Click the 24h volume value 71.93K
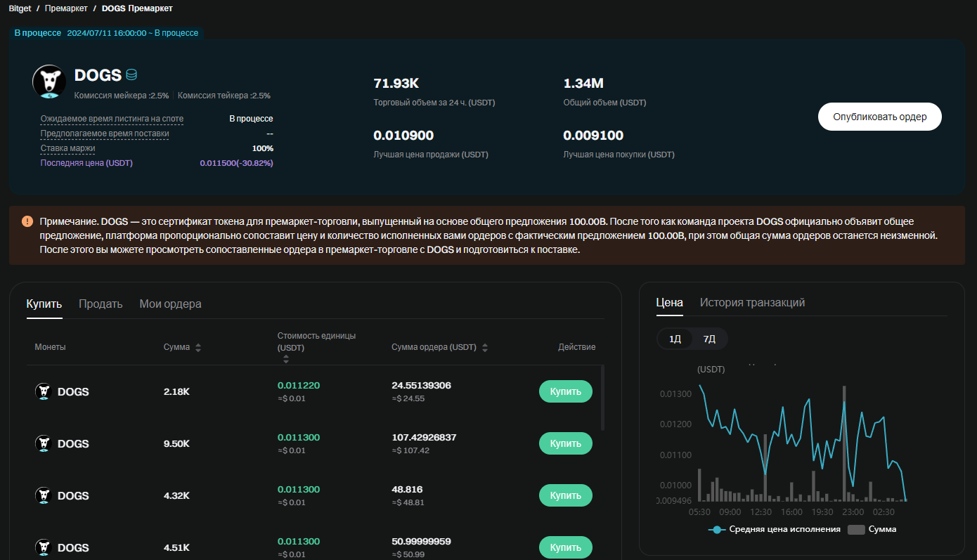The height and width of the screenshot is (560, 977). coord(396,84)
